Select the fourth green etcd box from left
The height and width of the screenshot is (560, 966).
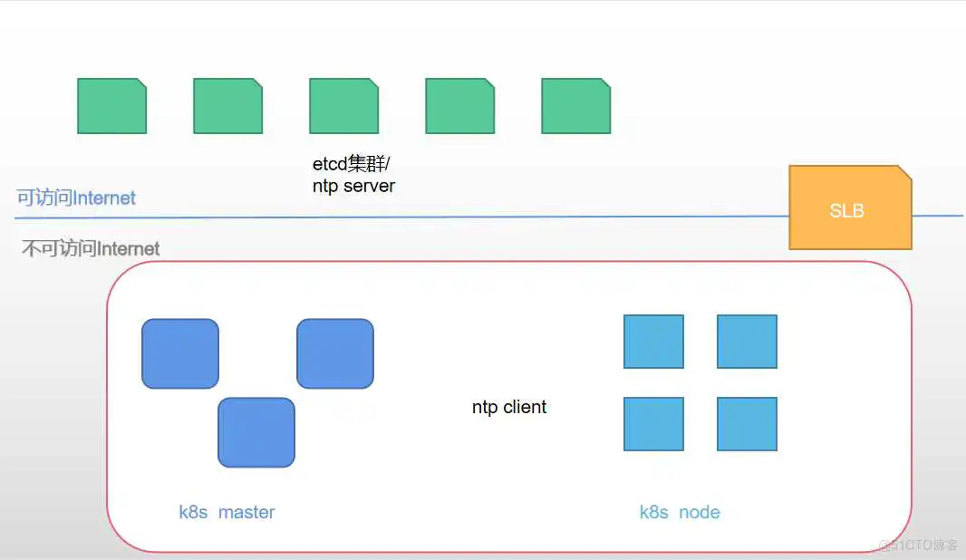tap(459, 106)
